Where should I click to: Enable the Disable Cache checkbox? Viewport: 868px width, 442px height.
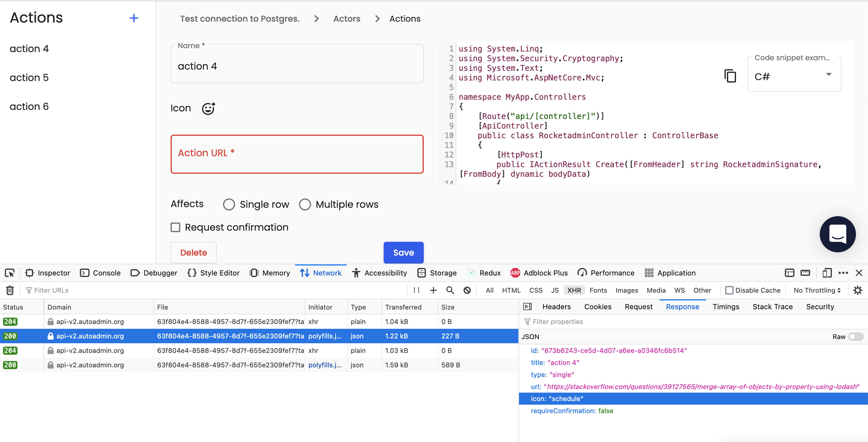[x=729, y=290]
